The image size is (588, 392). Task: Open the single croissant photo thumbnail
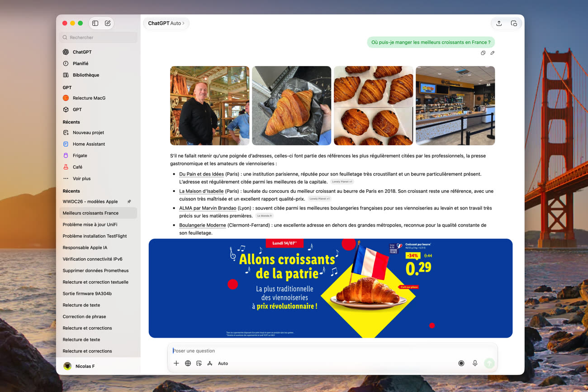291,105
